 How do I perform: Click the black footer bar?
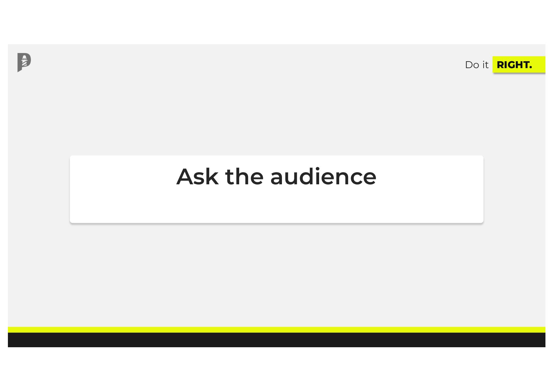coord(277,340)
